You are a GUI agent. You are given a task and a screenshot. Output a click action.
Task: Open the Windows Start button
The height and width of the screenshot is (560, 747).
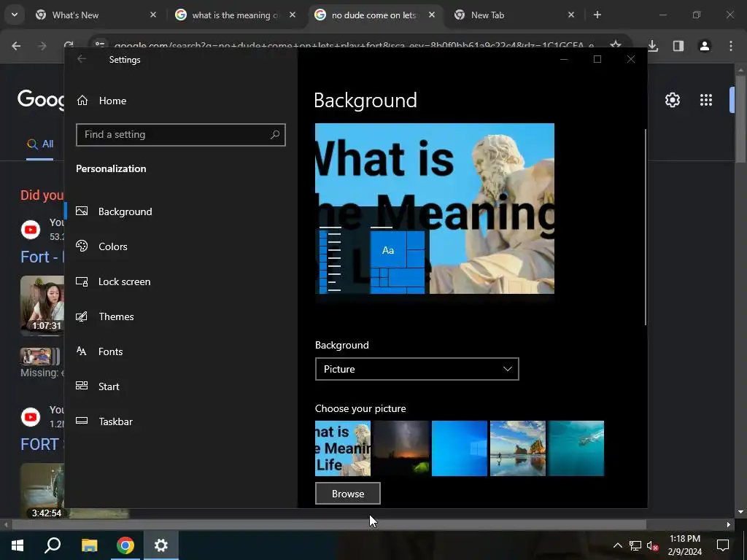[x=18, y=545]
